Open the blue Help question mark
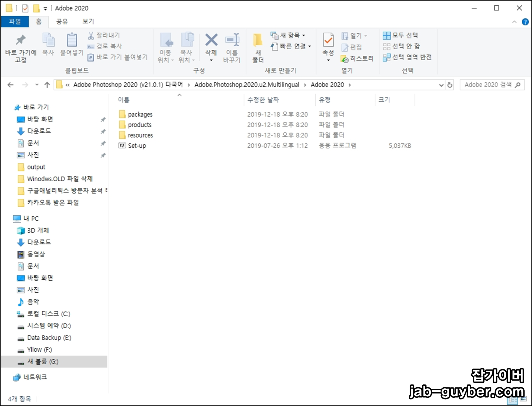 (x=525, y=22)
